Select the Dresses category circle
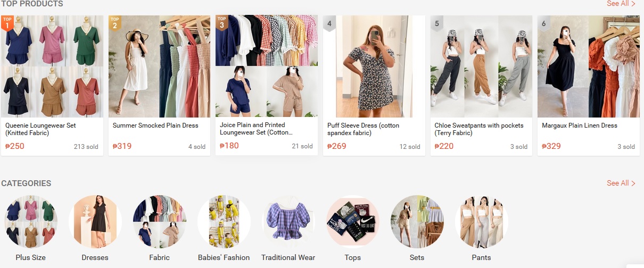Screen dimensions: 644x268 tap(95, 222)
